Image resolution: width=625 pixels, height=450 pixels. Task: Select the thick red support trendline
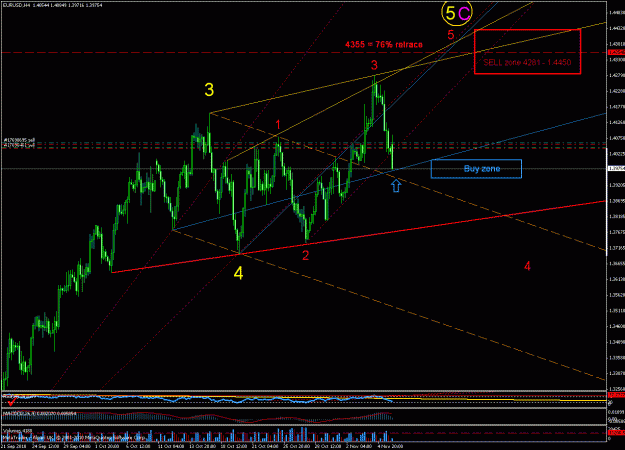(359, 237)
